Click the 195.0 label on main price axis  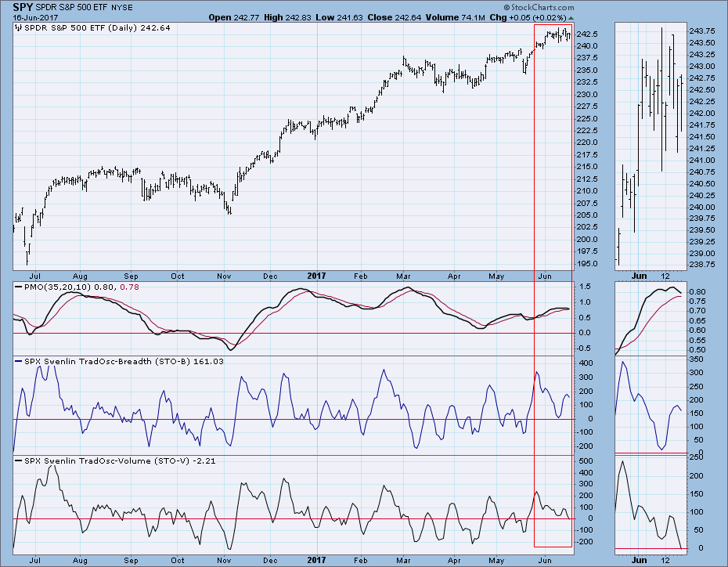point(587,264)
